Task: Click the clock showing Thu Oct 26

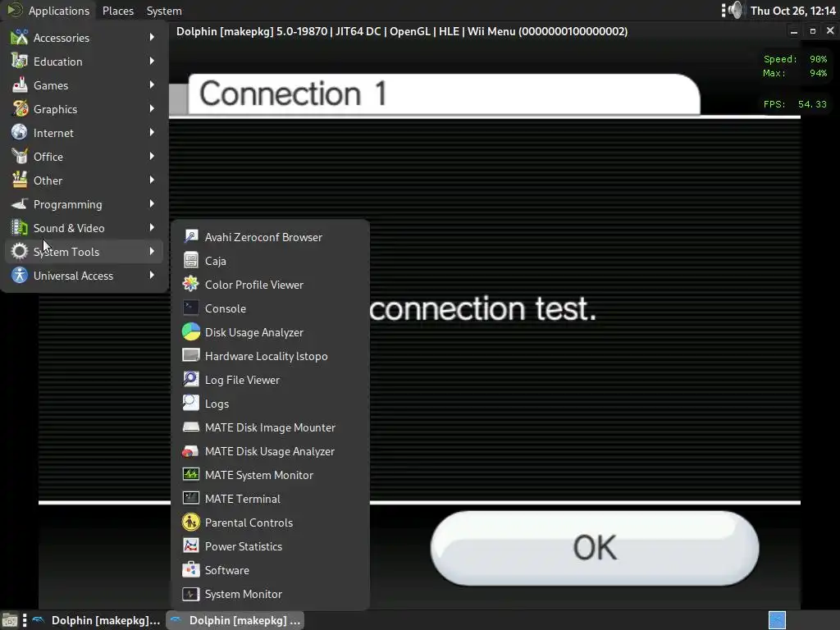Action: pos(793,11)
